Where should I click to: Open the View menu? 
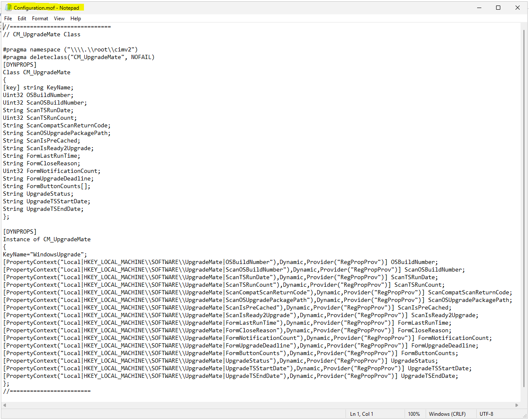pos(59,19)
